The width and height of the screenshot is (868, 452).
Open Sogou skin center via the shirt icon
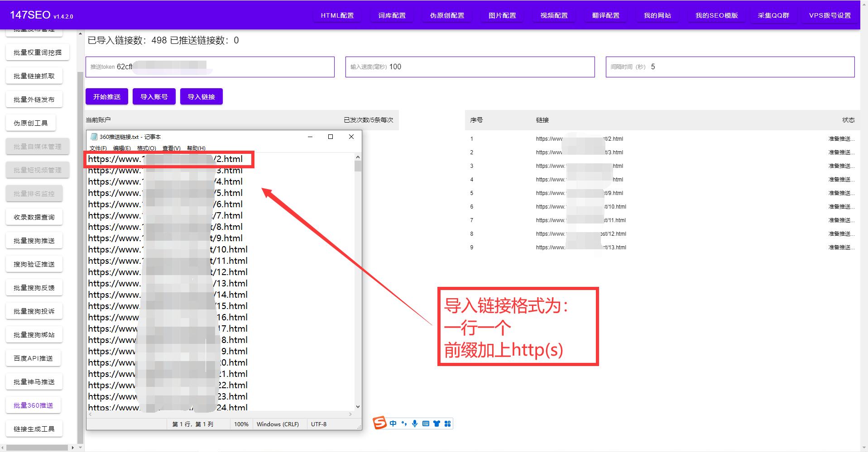click(436, 423)
